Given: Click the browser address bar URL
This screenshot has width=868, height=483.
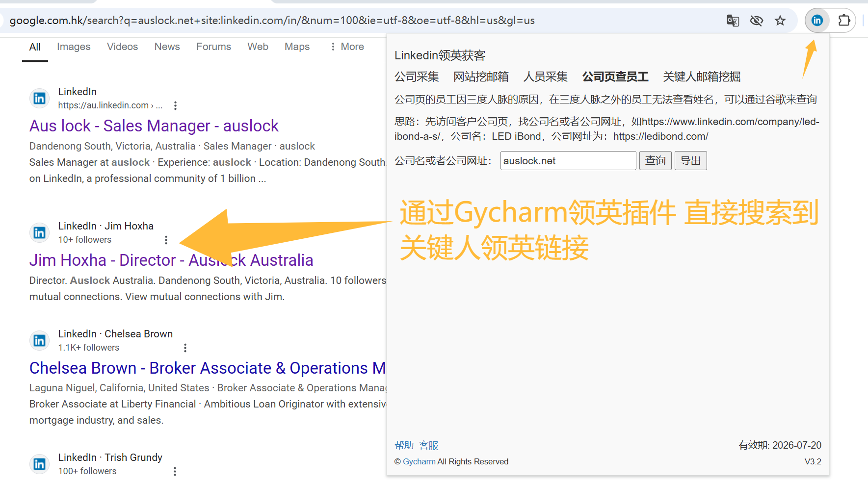Looking at the screenshot, I should [x=272, y=21].
